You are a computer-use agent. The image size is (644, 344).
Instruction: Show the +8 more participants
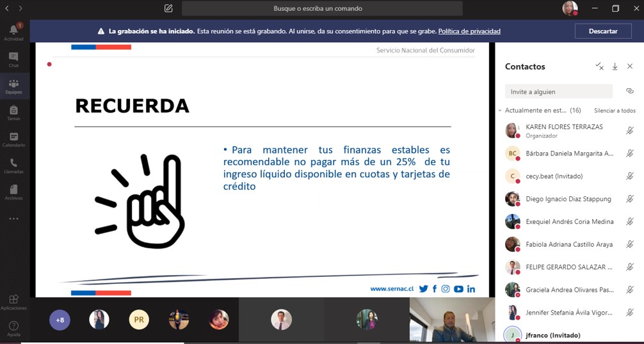[x=60, y=320]
